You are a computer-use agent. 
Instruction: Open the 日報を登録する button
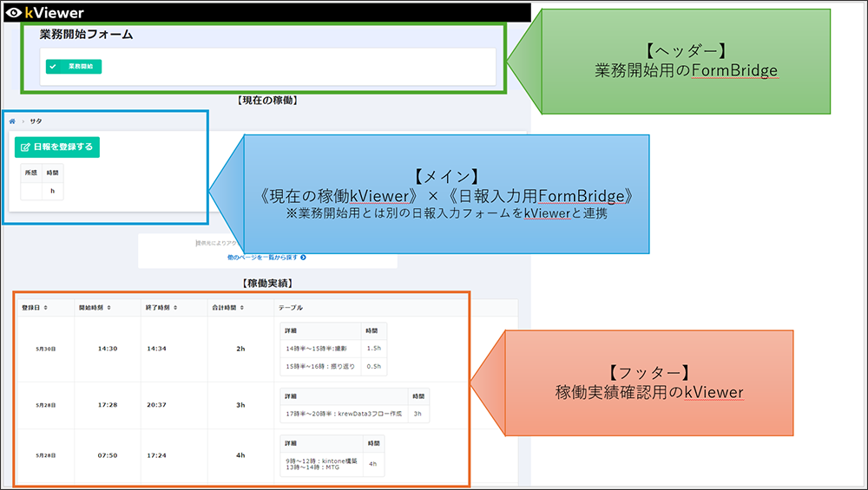point(57,147)
